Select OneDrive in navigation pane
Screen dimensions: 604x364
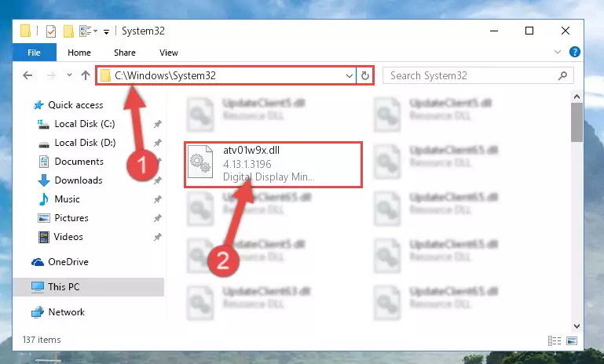tap(68, 262)
